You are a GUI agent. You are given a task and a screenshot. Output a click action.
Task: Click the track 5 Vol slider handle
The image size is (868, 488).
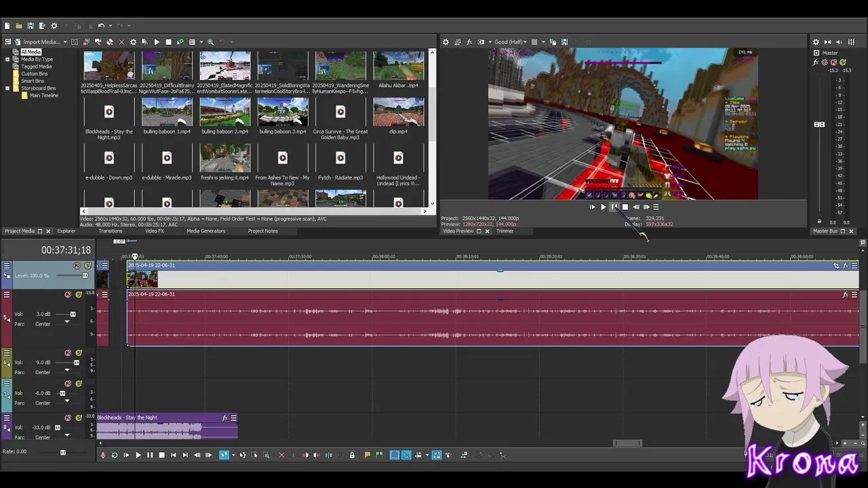[x=73, y=314]
